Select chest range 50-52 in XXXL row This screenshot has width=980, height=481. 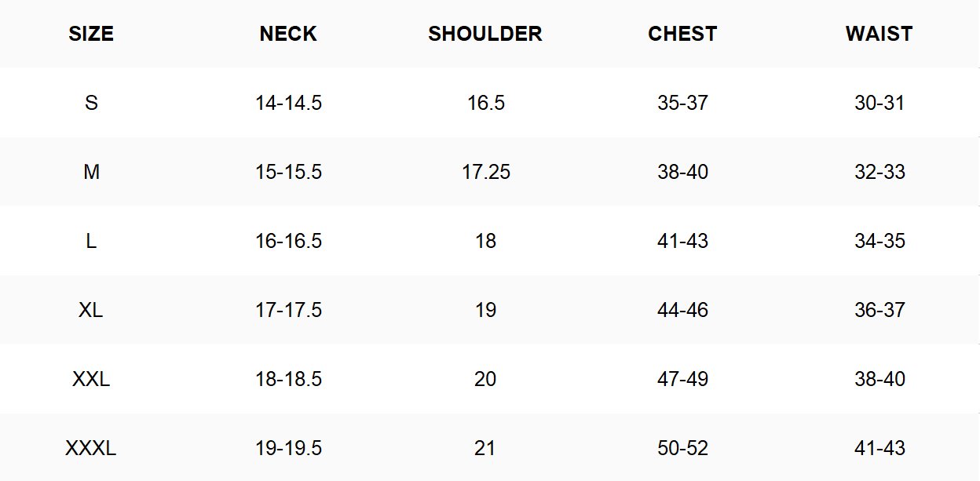tap(682, 448)
